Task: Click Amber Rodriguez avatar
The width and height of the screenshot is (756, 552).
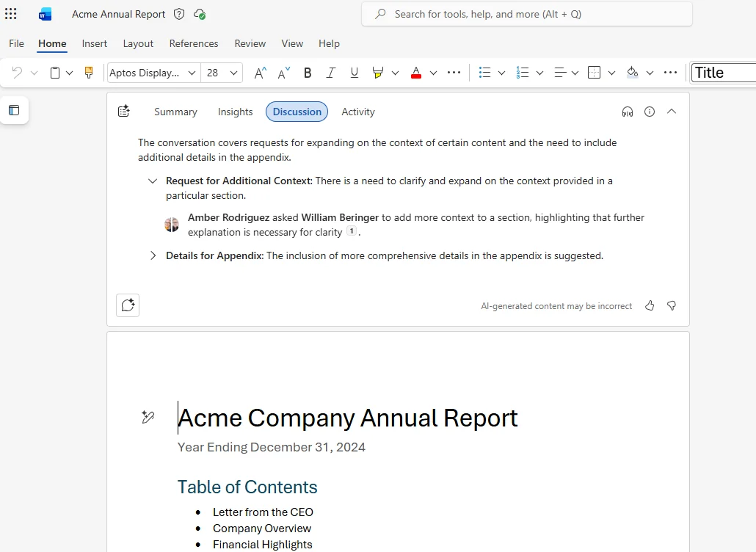Action: tap(172, 225)
